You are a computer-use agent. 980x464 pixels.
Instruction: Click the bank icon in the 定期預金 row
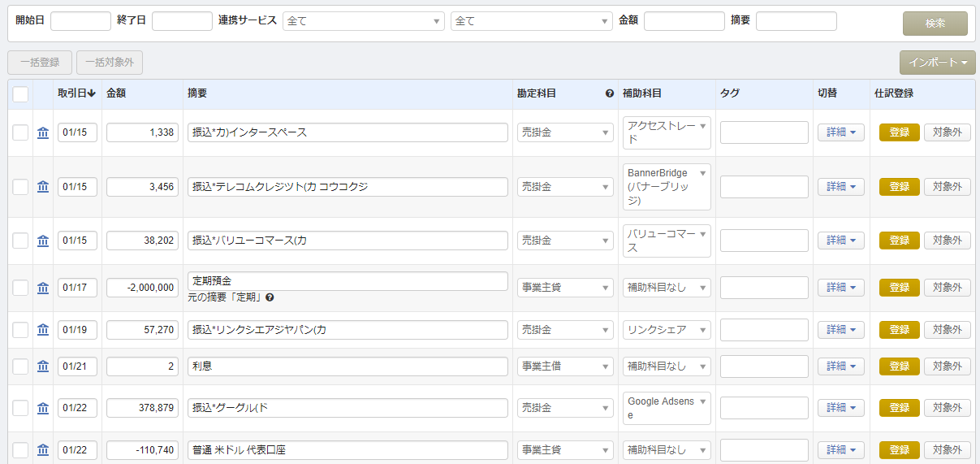(43, 288)
